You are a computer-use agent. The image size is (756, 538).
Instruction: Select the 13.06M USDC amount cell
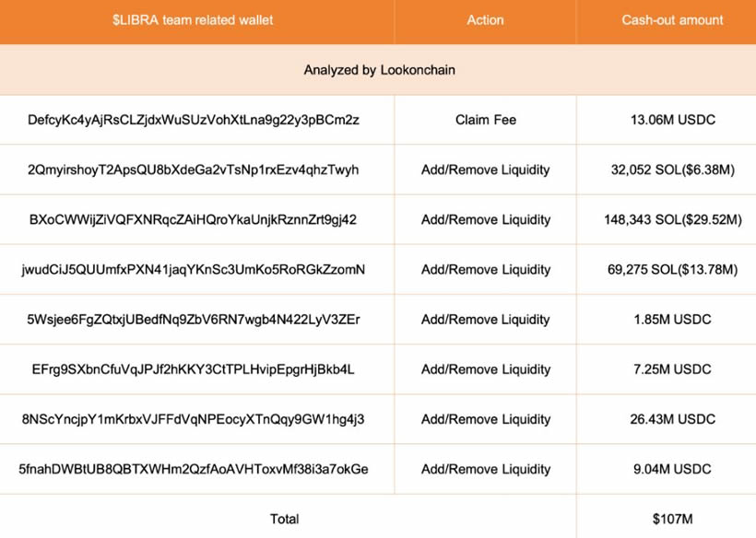(671, 120)
